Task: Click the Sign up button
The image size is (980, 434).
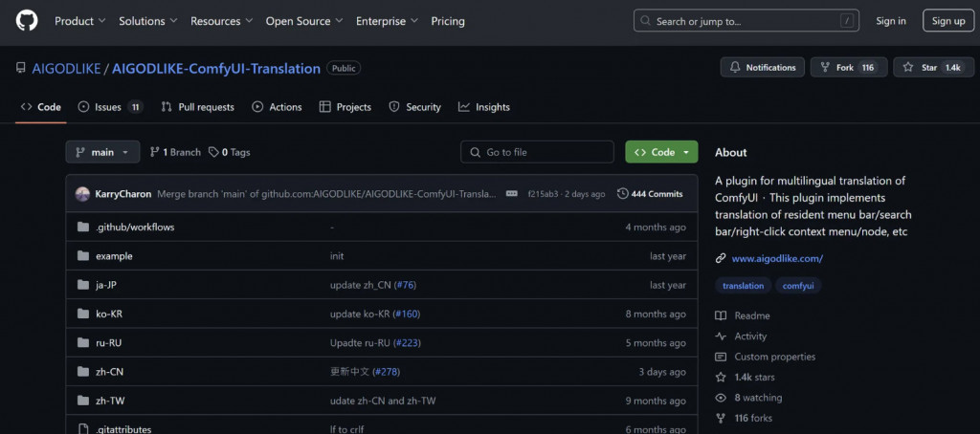Action: [948, 21]
